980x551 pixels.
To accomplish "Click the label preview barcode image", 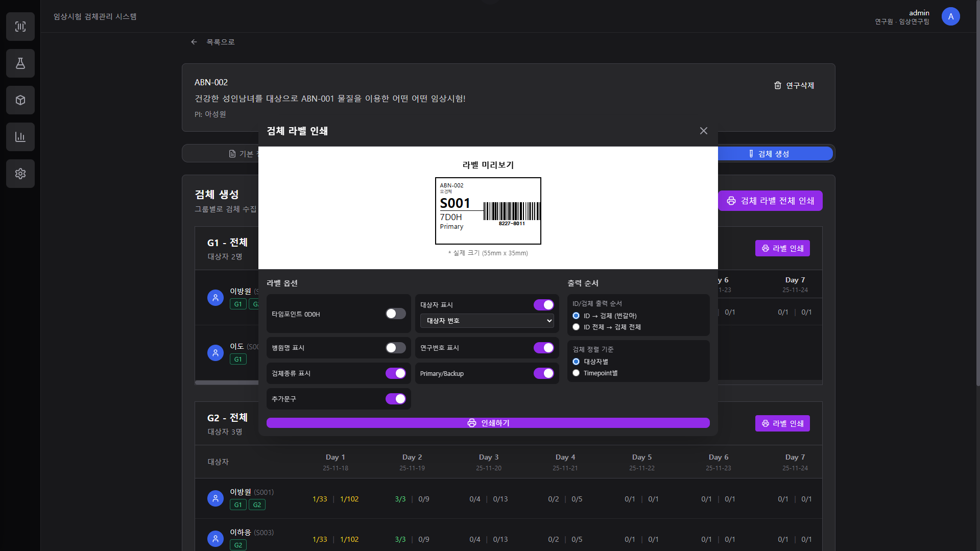I will pyautogui.click(x=512, y=211).
